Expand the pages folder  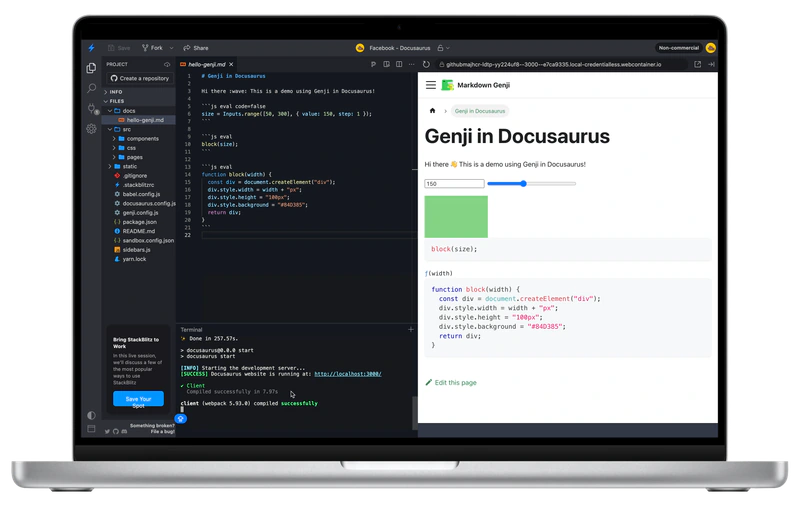tap(139, 157)
